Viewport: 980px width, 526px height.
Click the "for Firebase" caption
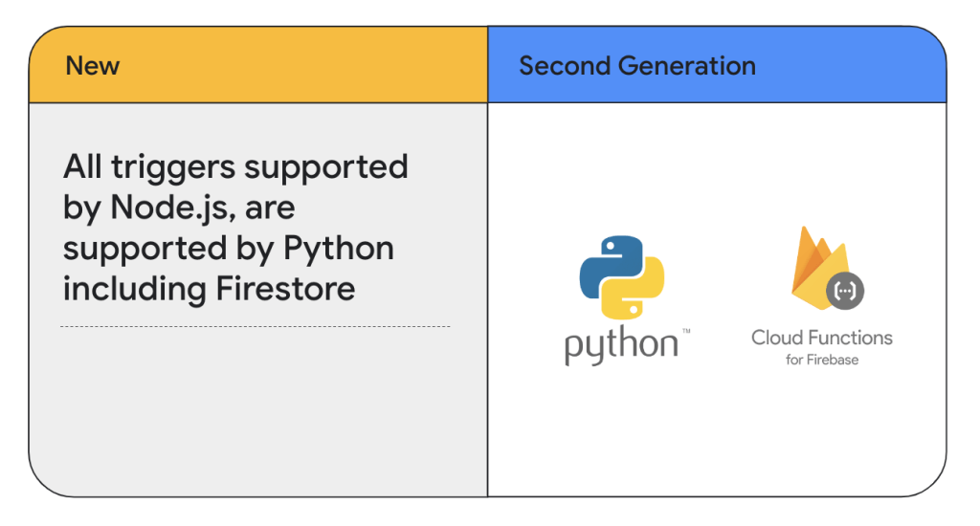(x=821, y=360)
